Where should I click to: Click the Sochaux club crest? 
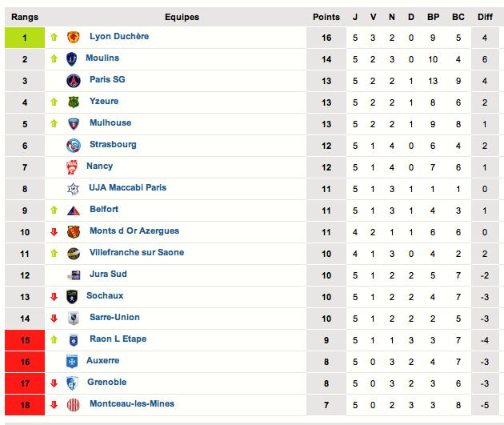(72, 297)
